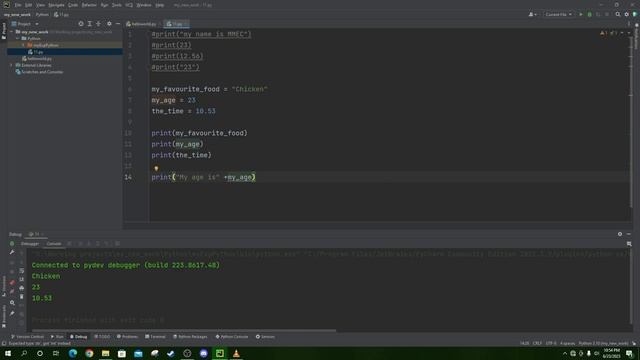Open the Problems tool window
Screen dimensions: 640x360
click(x=127, y=337)
